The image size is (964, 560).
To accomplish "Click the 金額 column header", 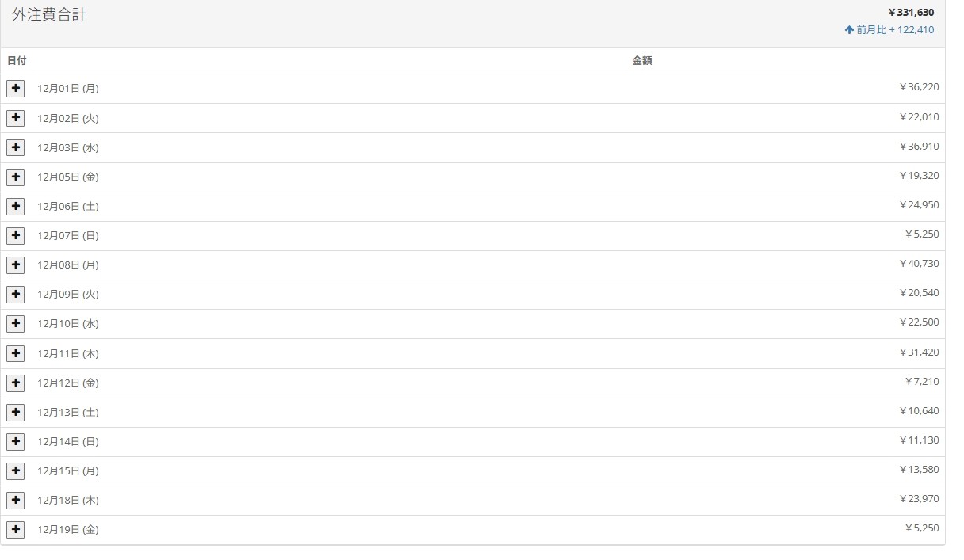I will pos(641,61).
